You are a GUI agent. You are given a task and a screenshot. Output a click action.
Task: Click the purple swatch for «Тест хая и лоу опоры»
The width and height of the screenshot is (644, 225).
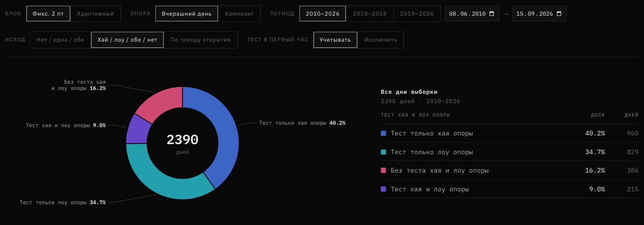pyautogui.click(x=383, y=189)
